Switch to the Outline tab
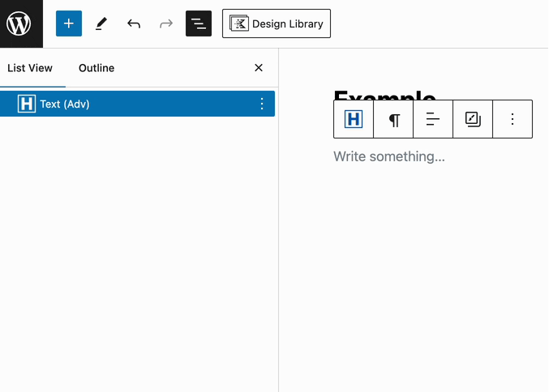Image resolution: width=549 pixels, height=392 pixels. pos(97,68)
